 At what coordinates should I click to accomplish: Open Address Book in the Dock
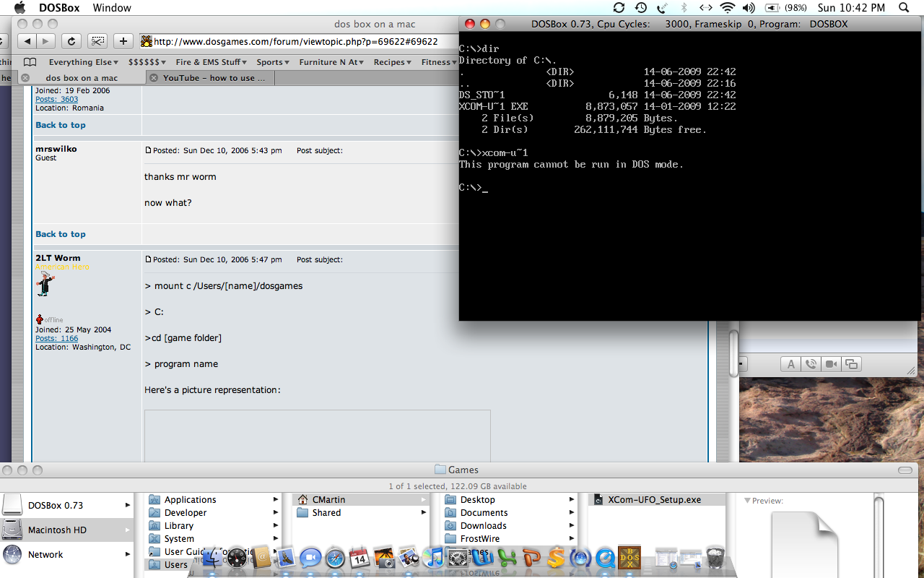coord(261,557)
